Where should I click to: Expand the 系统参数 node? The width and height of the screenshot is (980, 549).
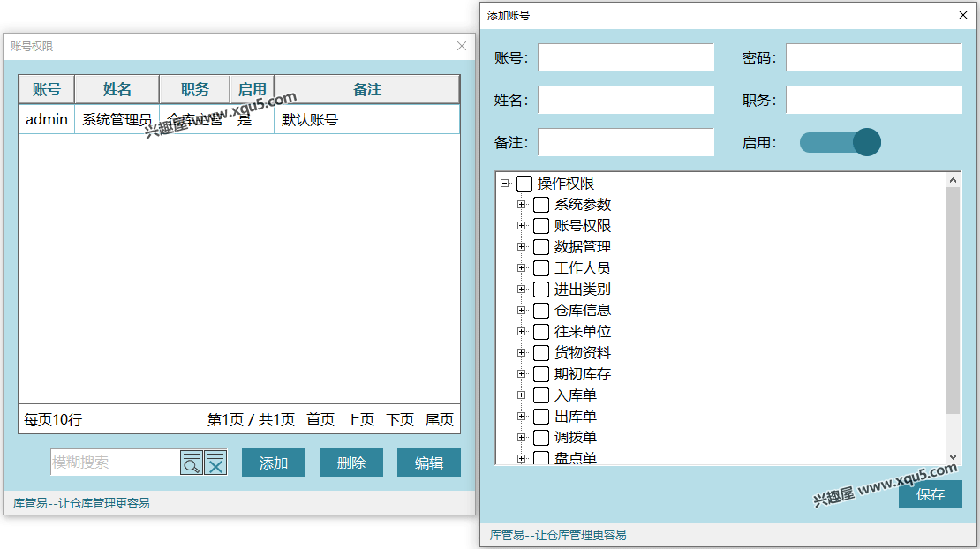pyautogui.click(x=521, y=205)
